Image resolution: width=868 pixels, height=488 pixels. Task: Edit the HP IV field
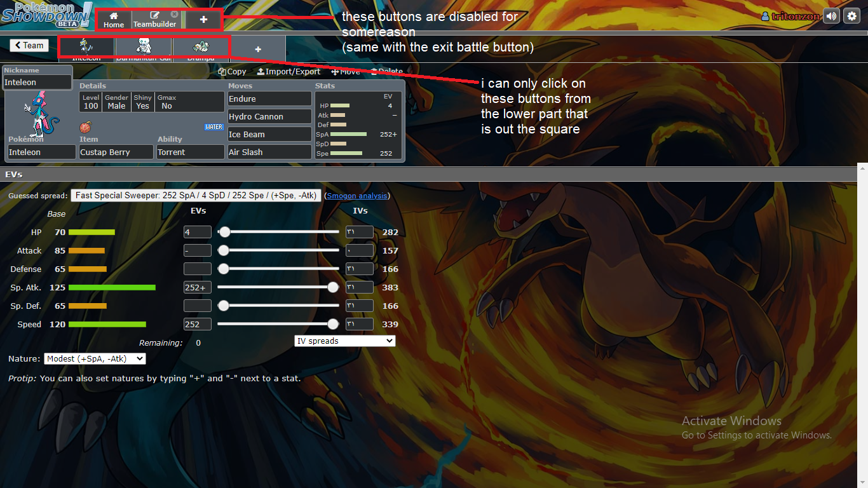(360, 233)
